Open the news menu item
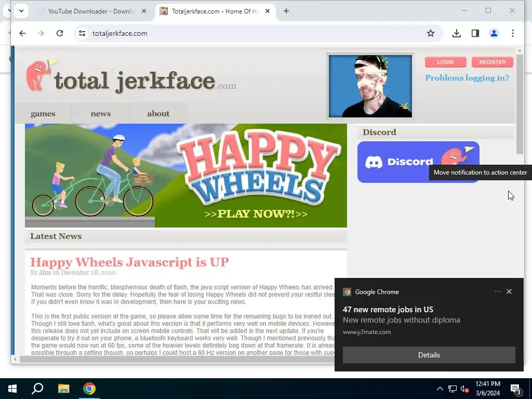 pyautogui.click(x=101, y=114)
